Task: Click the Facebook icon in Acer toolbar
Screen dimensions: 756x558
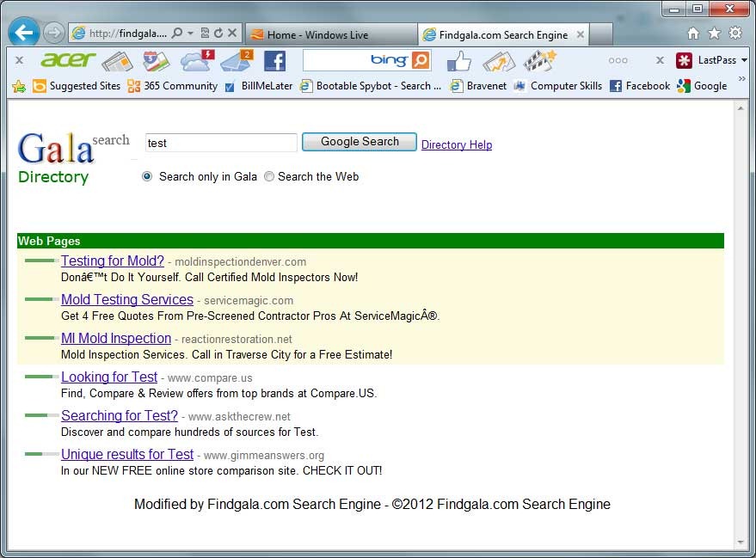Action: click(274, 61)
